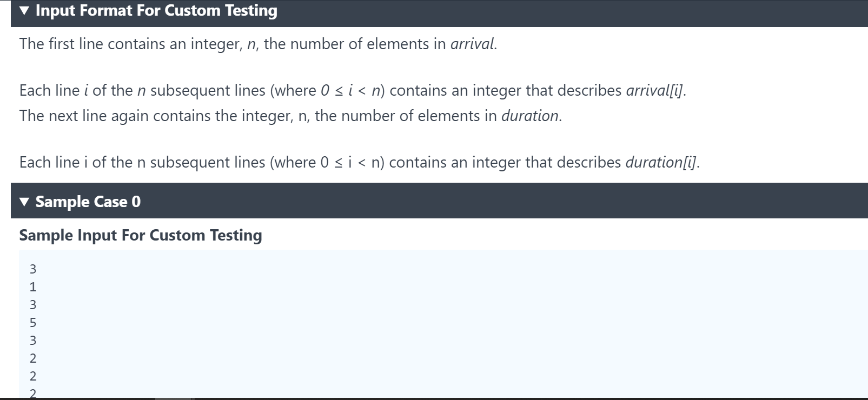Collapse Sample Case 0 using its triangle
The width and height of the screenshot is (868, 400).
pyautogui.click(x=24, y=202)
